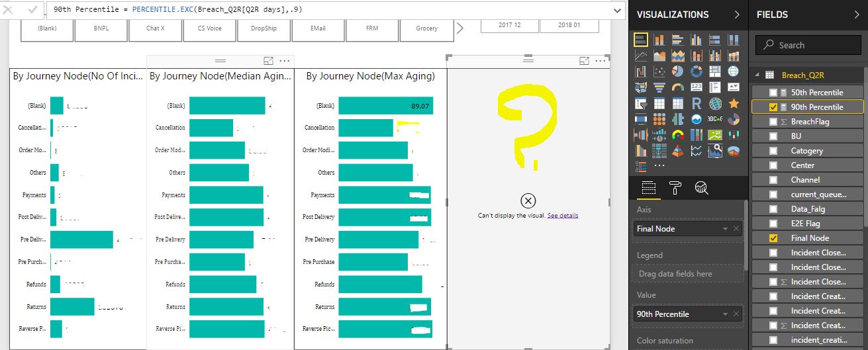The width and height of the screenshot is (868, 350).
Task: Select the stacked bar chart visual
Action: point(641,40)
